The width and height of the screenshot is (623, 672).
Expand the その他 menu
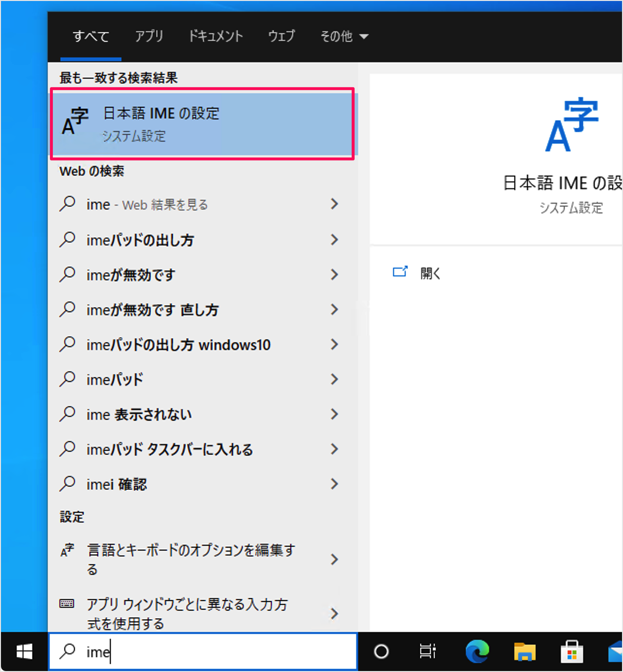coord(344,36)
